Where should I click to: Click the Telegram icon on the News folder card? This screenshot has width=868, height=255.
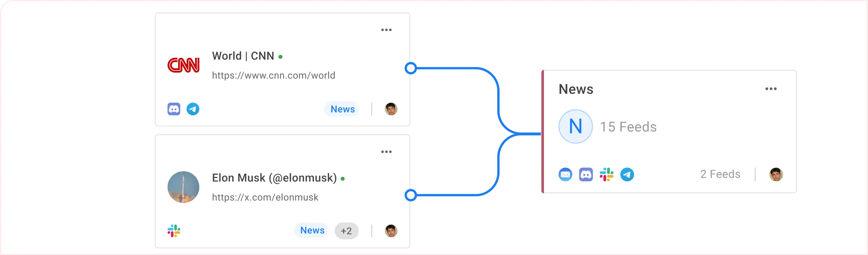(x=627, y=174)
